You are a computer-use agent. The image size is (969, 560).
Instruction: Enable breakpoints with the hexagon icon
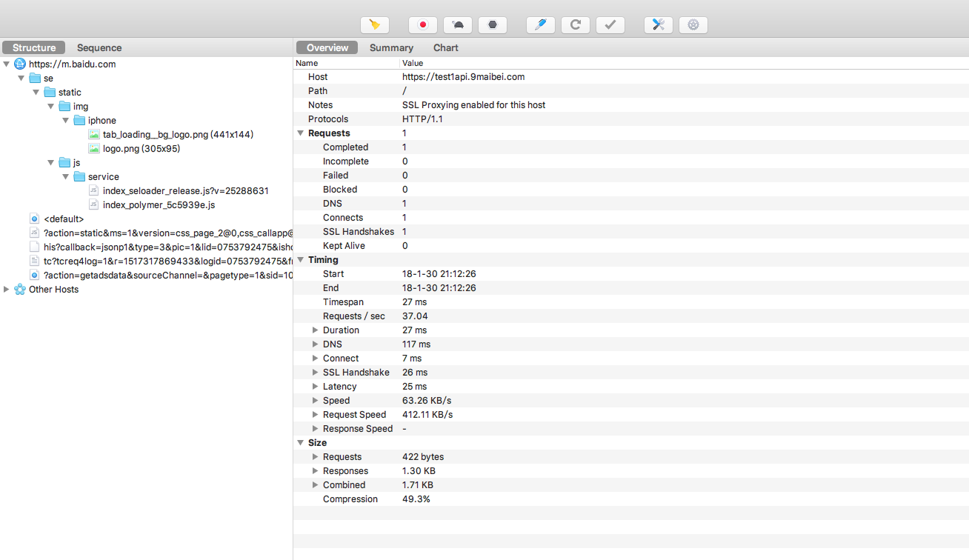(493, 25)
